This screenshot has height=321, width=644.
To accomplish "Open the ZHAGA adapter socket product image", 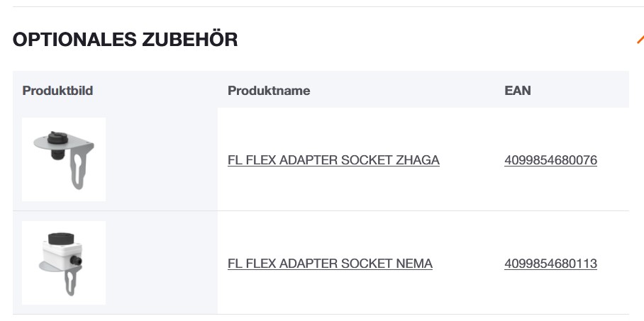I will 64,159.
